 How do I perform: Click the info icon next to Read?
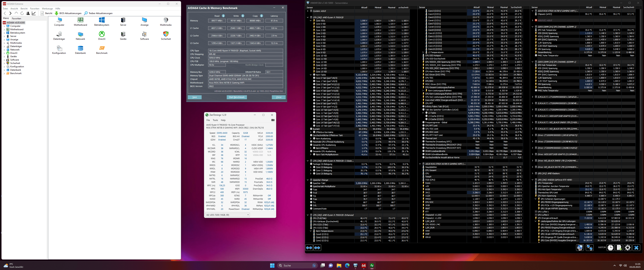pos(223,16)
